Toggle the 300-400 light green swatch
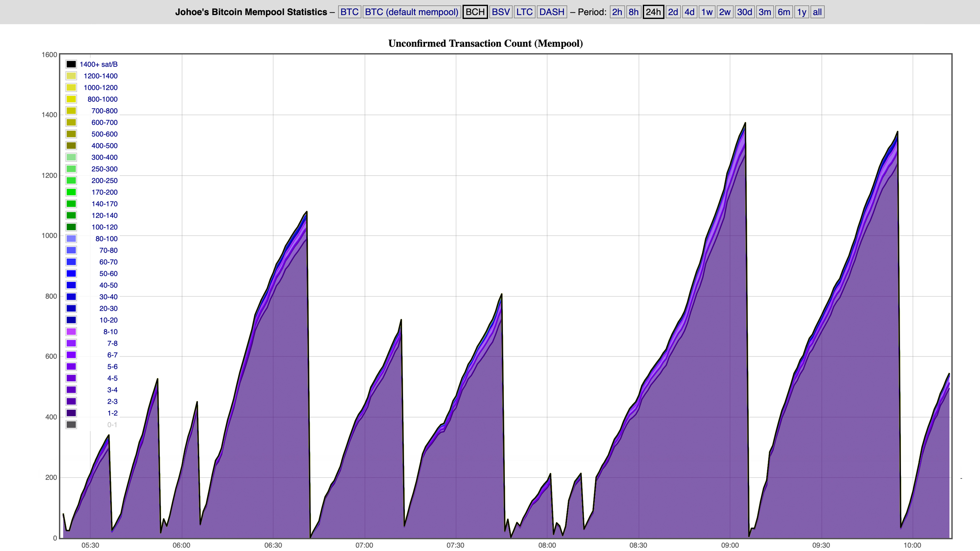 (x=71, y=157)
